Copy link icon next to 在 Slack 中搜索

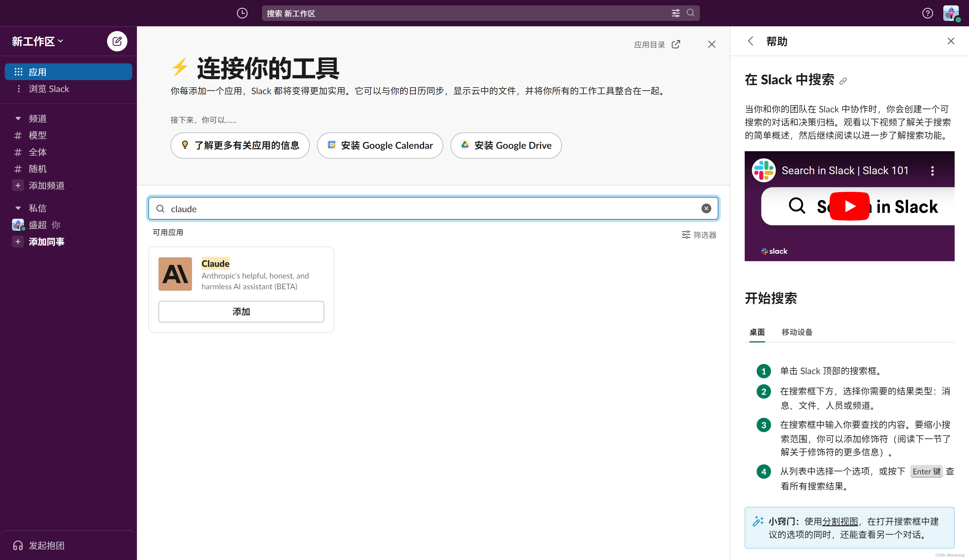[x=843, y=81]
